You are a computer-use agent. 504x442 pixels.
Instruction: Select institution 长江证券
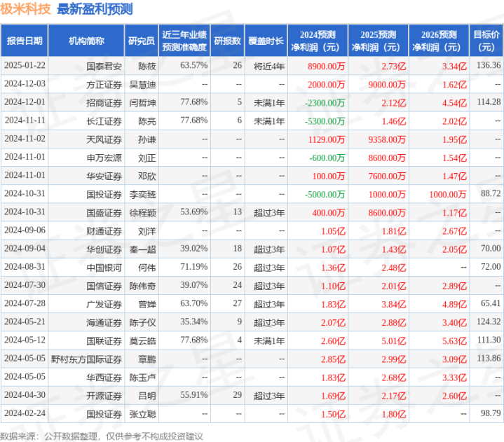[x=104, y=121]
